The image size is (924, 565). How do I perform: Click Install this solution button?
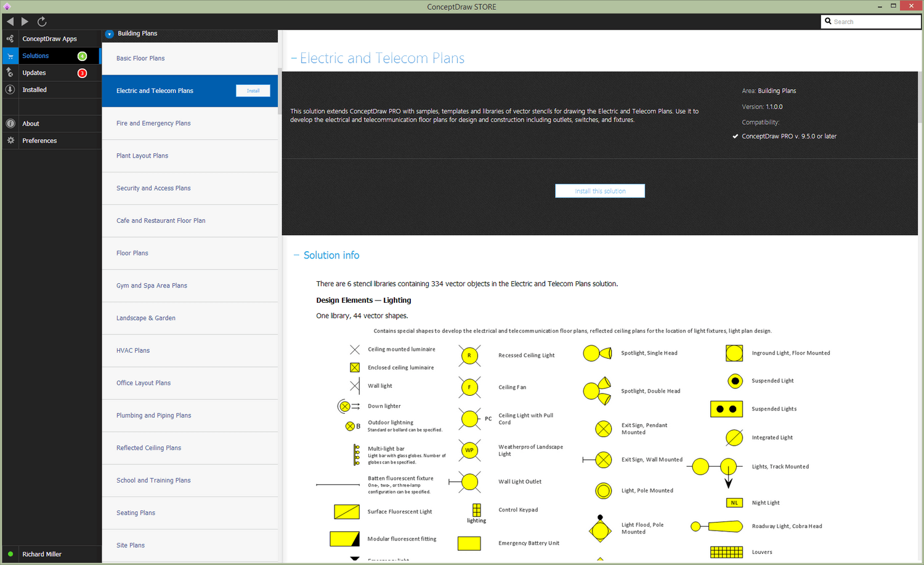tap(600, 191)
